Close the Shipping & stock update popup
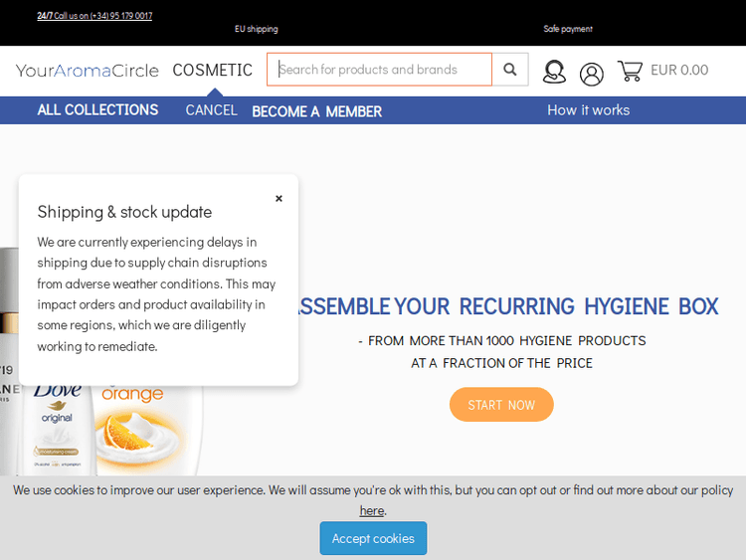The height and width of the screenshot is (560, 746). point(279,199)
